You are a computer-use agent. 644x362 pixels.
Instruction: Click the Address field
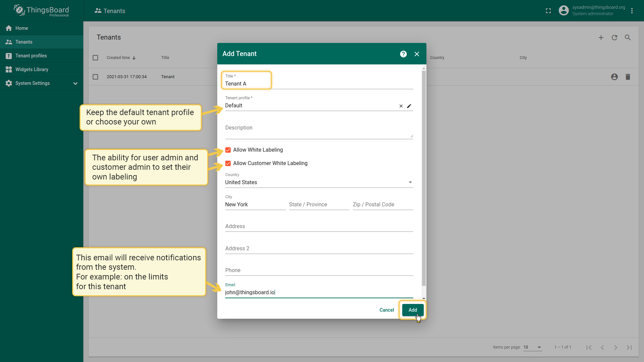pyautogui.click(x=319, y=226)
